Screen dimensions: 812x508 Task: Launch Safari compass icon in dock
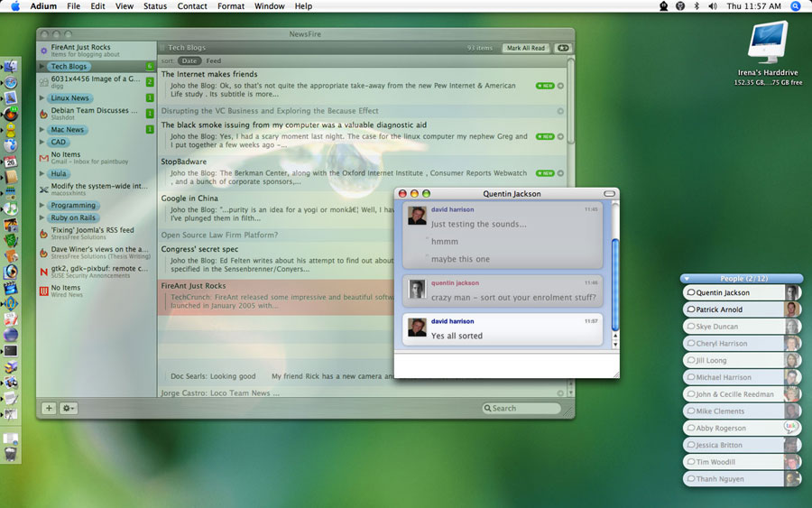pos(10,82)
